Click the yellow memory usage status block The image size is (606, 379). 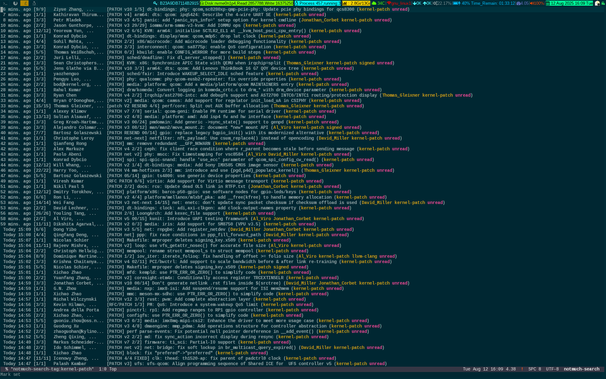[x=356, y=3]
